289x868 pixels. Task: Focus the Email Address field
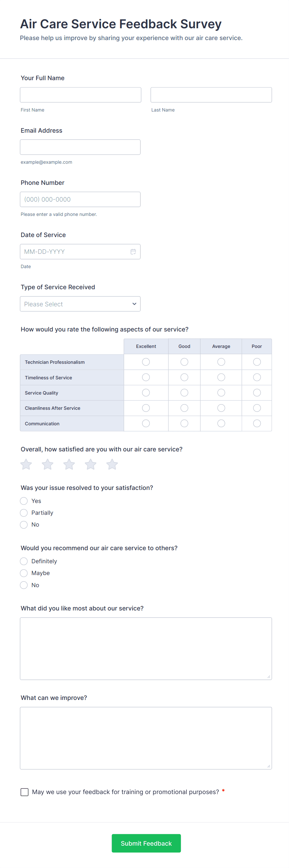click(x=80, y=147)
